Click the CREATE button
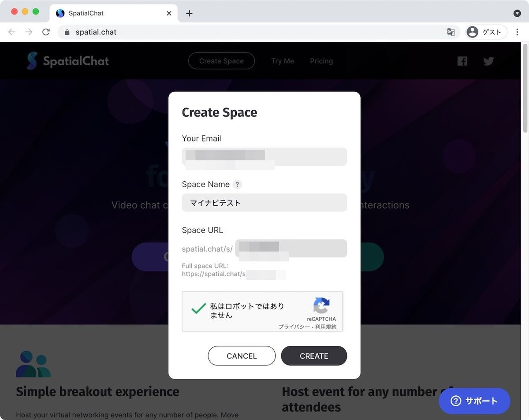529x420 pixels. pyautogui.click(x=314, y=356)
